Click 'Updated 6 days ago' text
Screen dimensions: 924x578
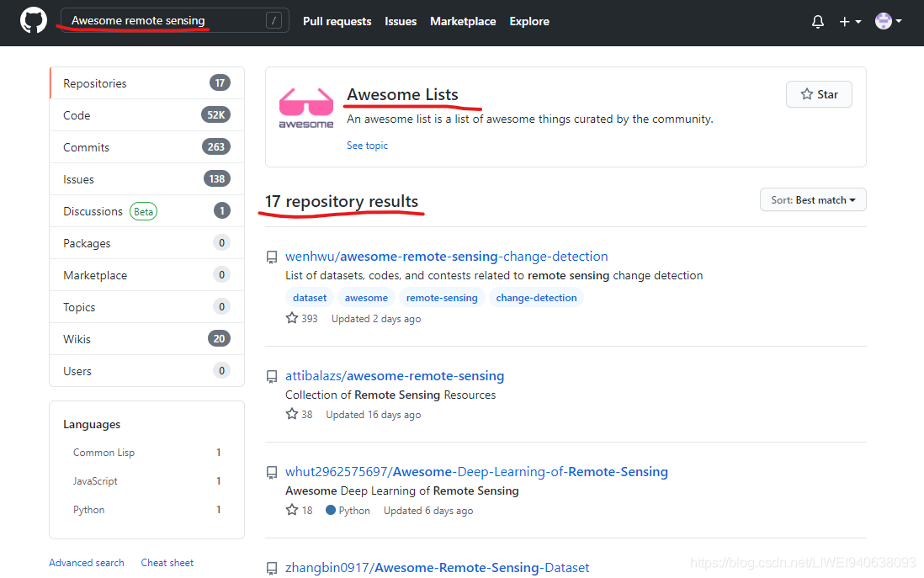pyautogui.click(x=428, y=511)
